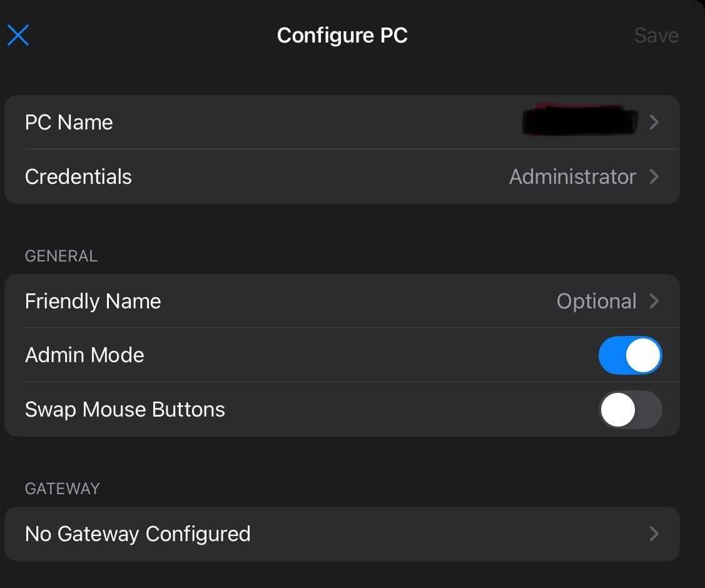Click the Optional placeholder for Friendly Name
Screen dimensions: 705x588
[x=596, y=301]
